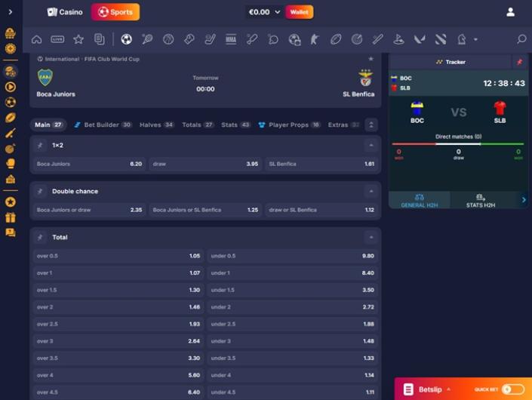Pin the Double chance market

(40, 192)
